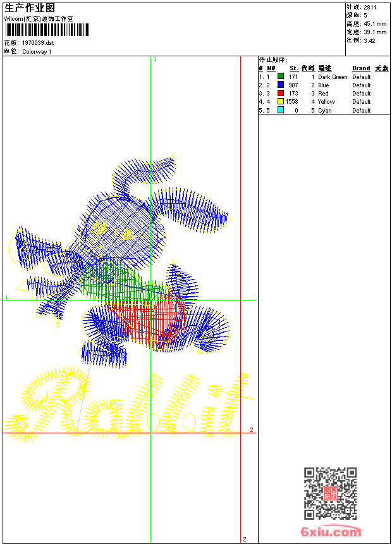Click the Cyan thread color swatch
The width and height of the screenshot is (392, 544).
[281, 110]
